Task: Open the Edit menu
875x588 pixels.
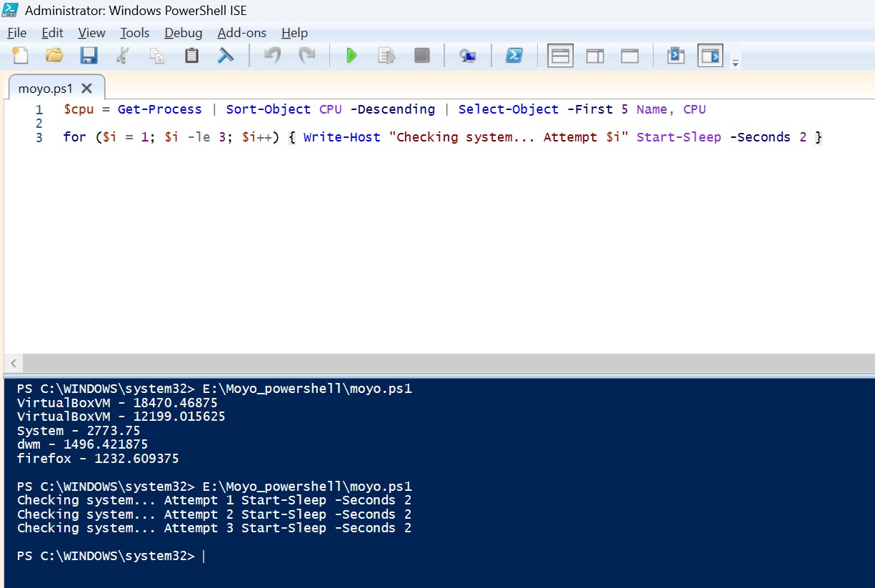Action: pyautogui.click(x=52, y=33)
